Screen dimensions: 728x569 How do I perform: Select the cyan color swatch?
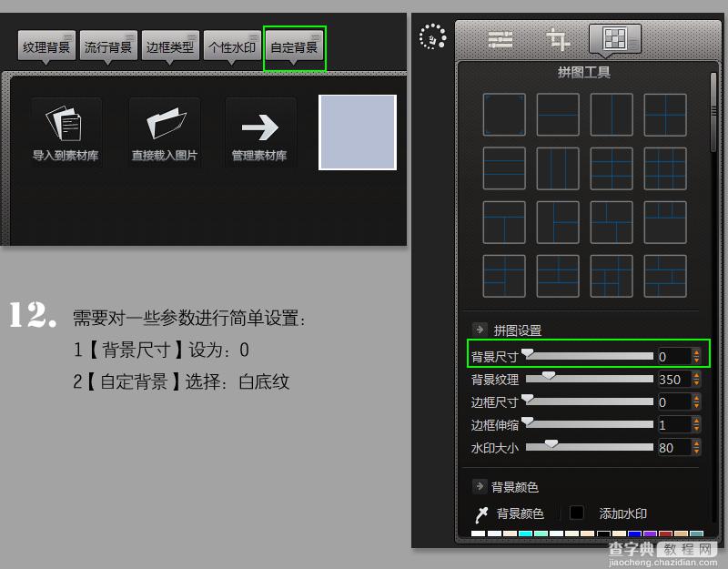tap(525, 533)
